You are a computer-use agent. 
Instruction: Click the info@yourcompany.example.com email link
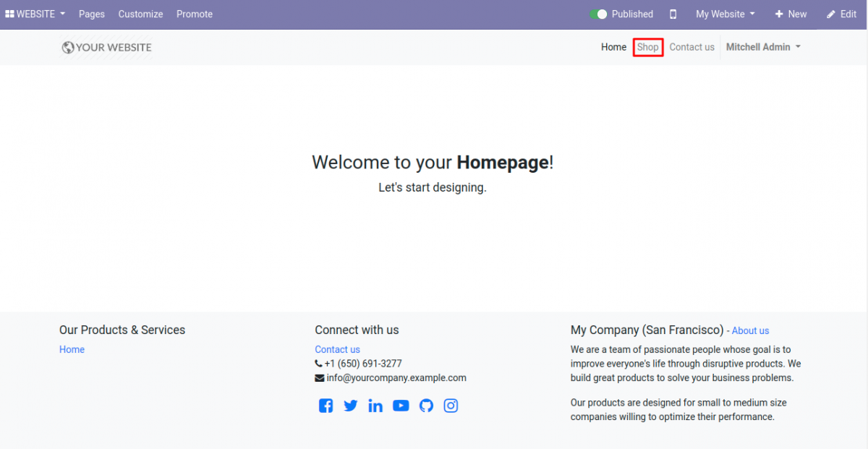(x=396, y=377)
